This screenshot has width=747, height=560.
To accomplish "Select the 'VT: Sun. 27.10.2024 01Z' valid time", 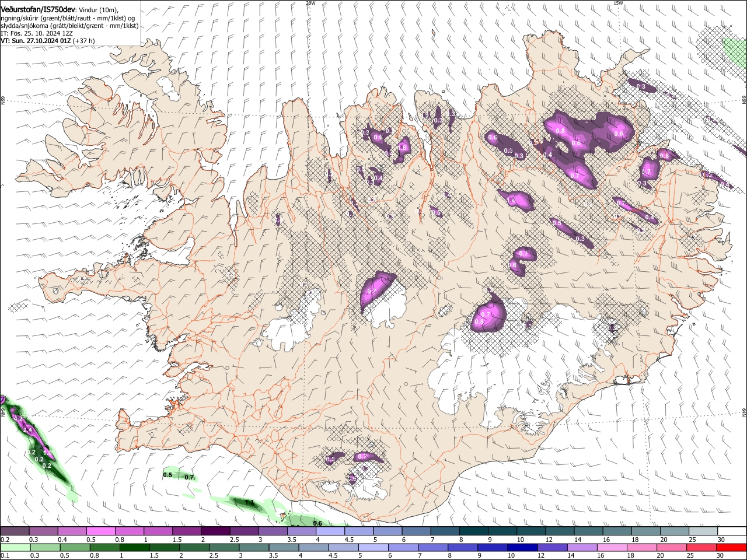I will tap(36, 41).
